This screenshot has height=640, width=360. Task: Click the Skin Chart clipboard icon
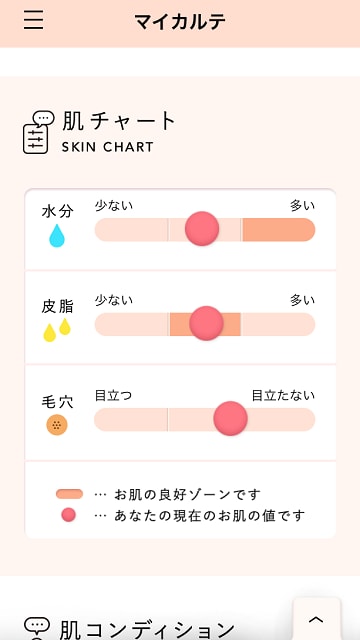click(x=38, y=132)
